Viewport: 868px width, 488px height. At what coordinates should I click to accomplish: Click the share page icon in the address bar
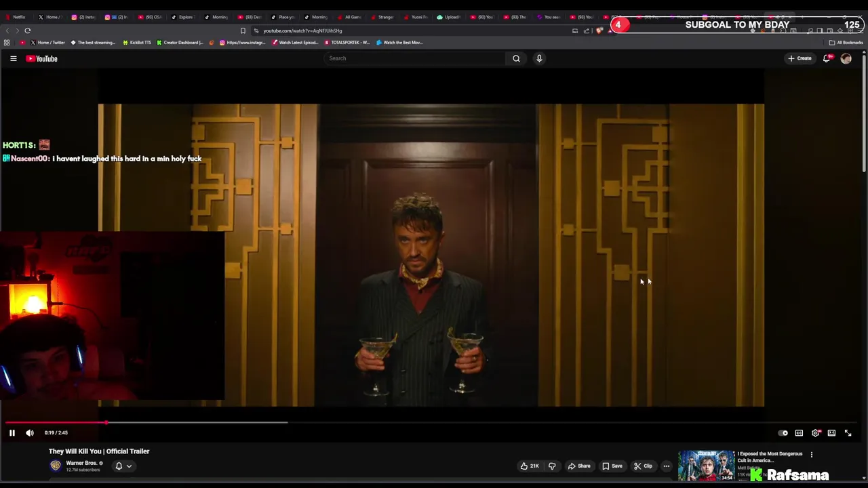coord(587,30)
